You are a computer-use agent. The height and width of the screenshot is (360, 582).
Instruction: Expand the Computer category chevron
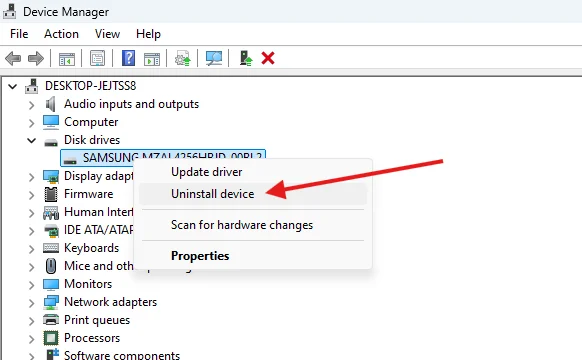pos(32,123)
